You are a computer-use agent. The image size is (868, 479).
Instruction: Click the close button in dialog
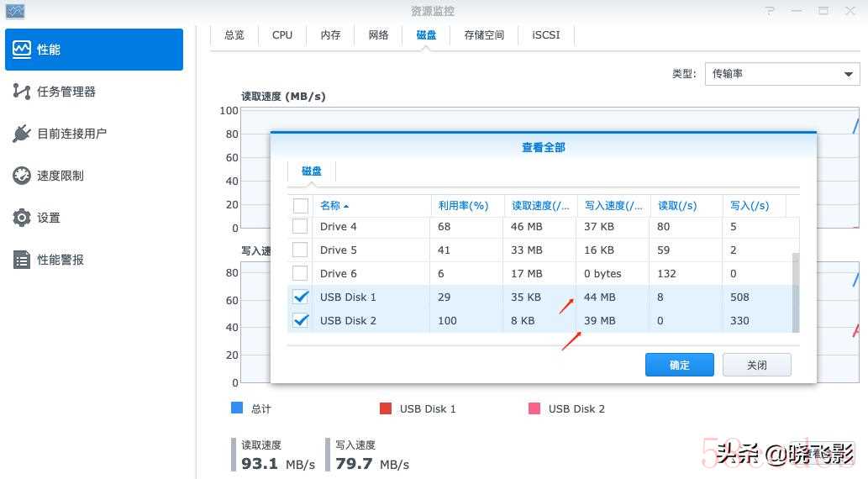coord(757,365)
